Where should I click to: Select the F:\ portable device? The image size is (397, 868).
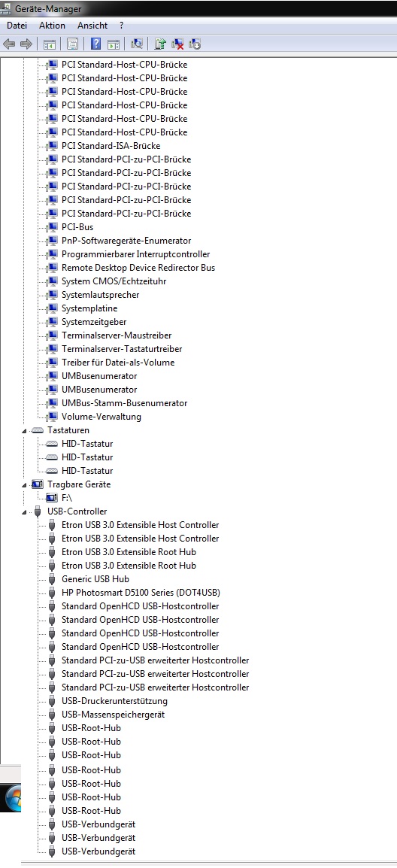[66, 498]
